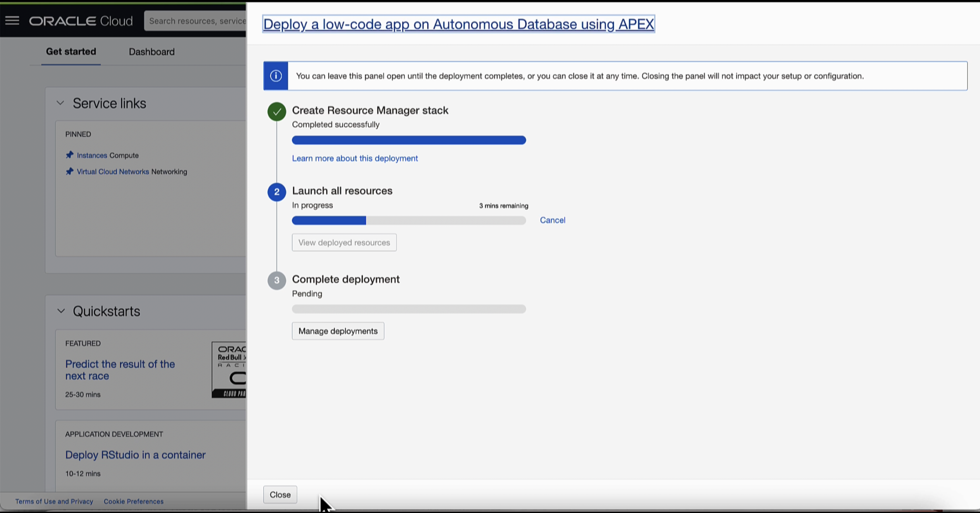Click the blue info icon in banner
The width and height of the screenshot is (980, 513).
click(x=276, y=76)
